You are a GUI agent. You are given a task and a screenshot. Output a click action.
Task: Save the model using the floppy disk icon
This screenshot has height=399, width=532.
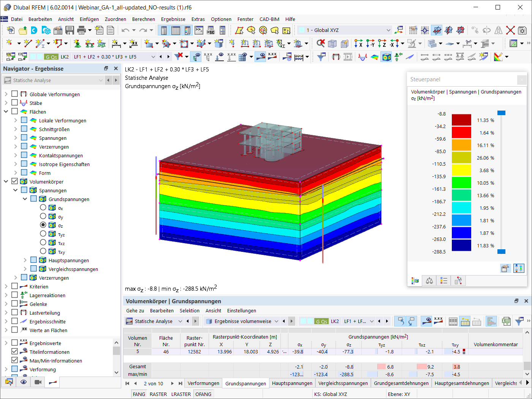(70, 30)
